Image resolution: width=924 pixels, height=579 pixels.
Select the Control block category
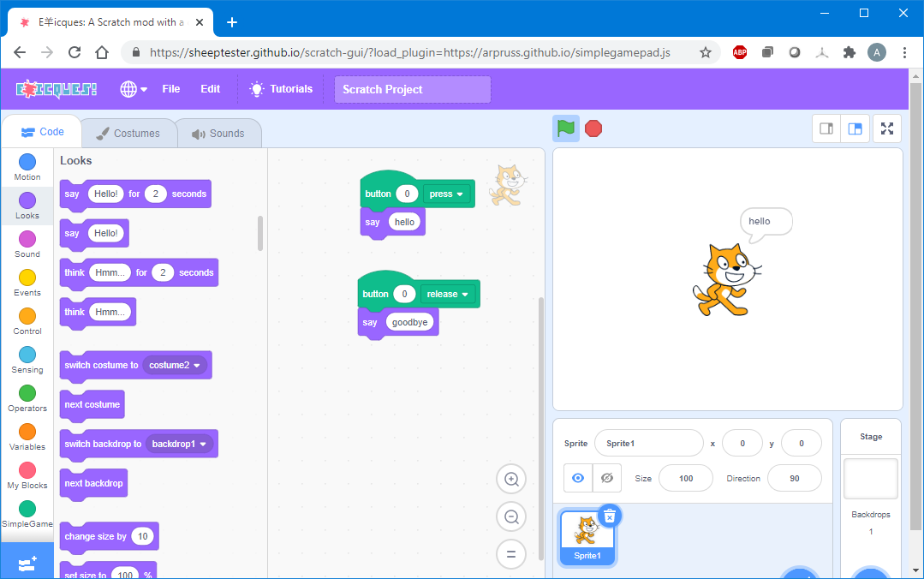(27, 320)
